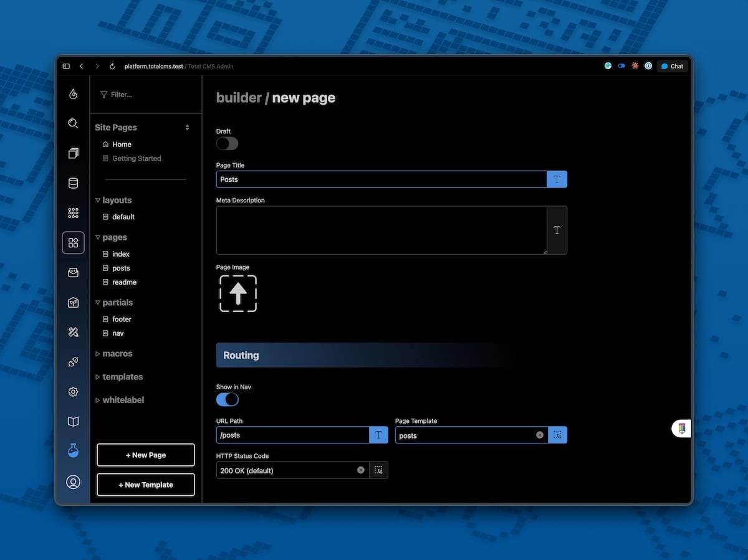748x560 pixels.
Task: Click the + New Template button
Action: click(x=146, y=485)
